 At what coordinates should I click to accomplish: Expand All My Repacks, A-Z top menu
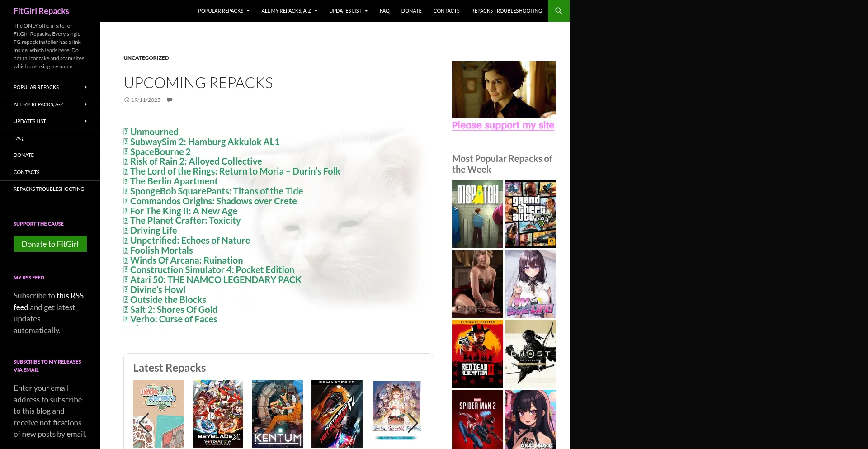coord(289,11)
